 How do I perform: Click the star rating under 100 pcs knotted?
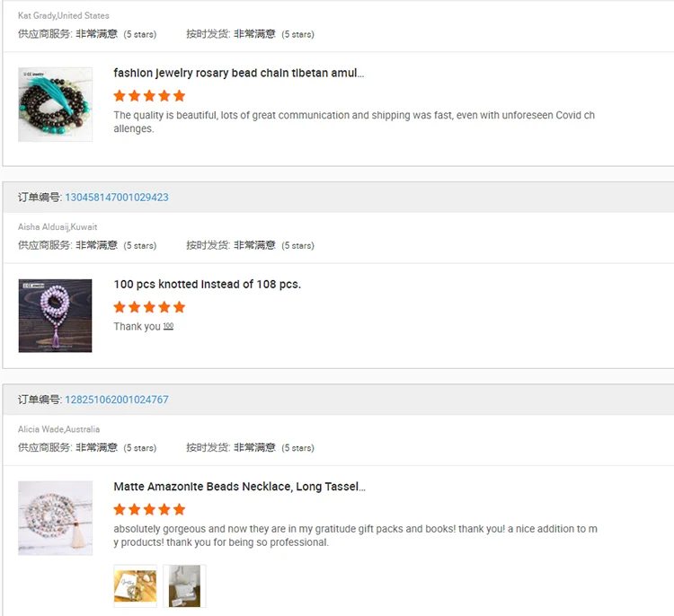point(149,307)
